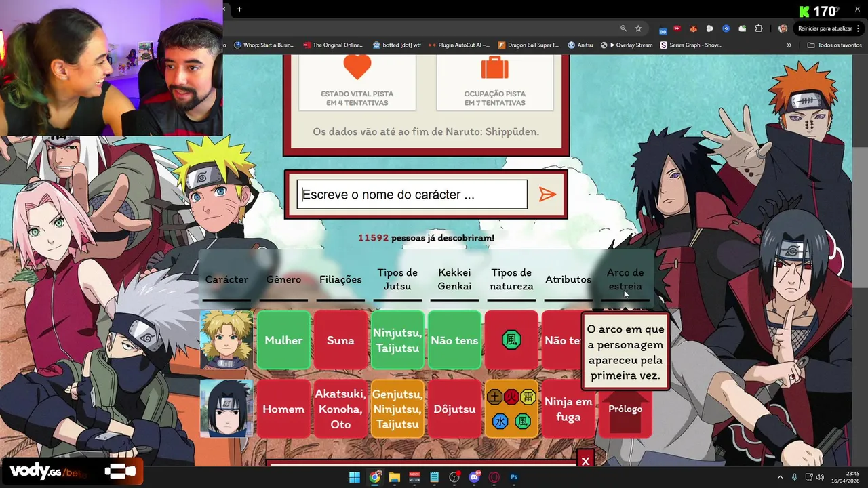
Task: Open Notepad app from the taskbar
Action: coord(435,477)
